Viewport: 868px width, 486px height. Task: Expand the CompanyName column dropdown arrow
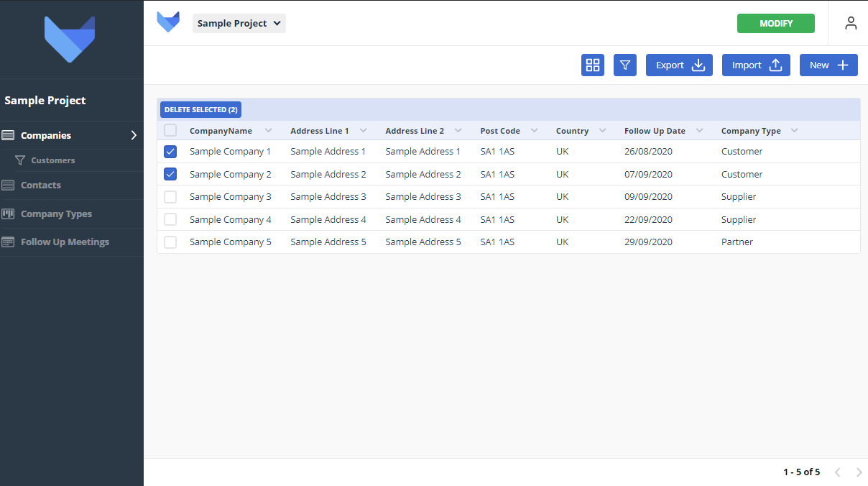268,131
